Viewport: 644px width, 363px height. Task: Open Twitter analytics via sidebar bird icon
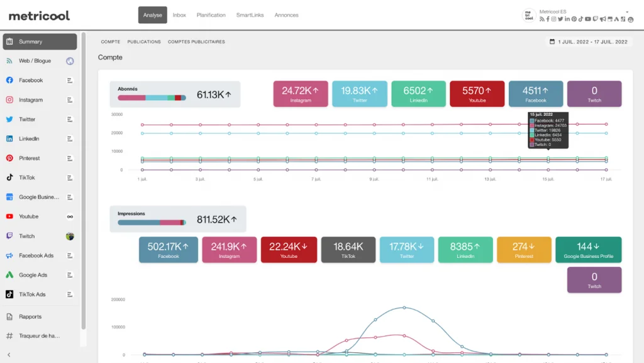coord(9,119)
